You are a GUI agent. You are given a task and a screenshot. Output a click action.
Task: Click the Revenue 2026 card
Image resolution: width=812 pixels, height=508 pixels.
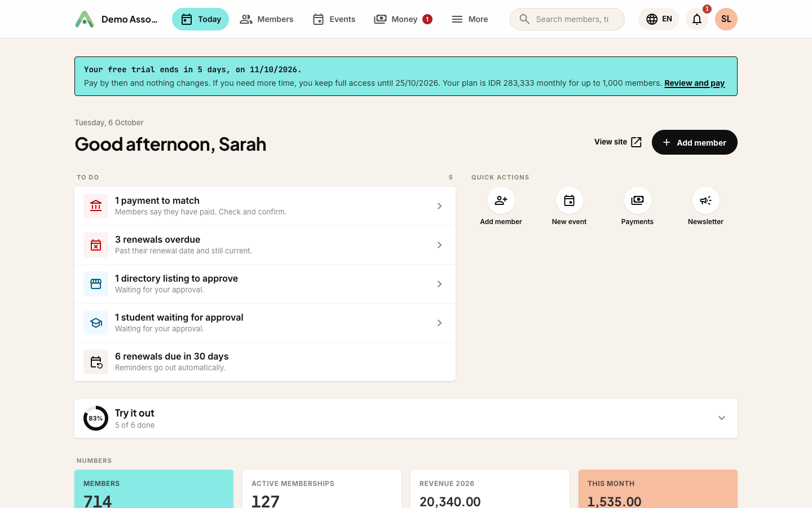[x=490, y=489]
